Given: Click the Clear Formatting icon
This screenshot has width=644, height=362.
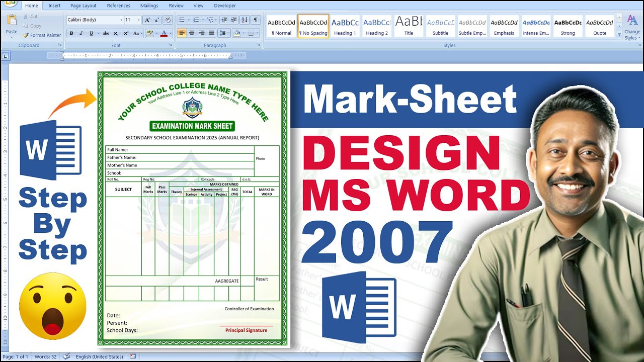Looking at the screenshot, I should [168, 20].
